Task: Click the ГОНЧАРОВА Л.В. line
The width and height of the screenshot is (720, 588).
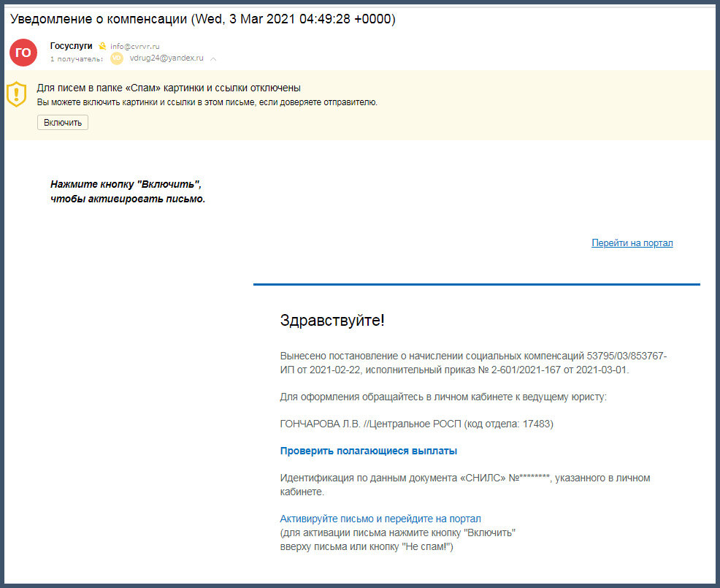Action: (x=416, y=424)
